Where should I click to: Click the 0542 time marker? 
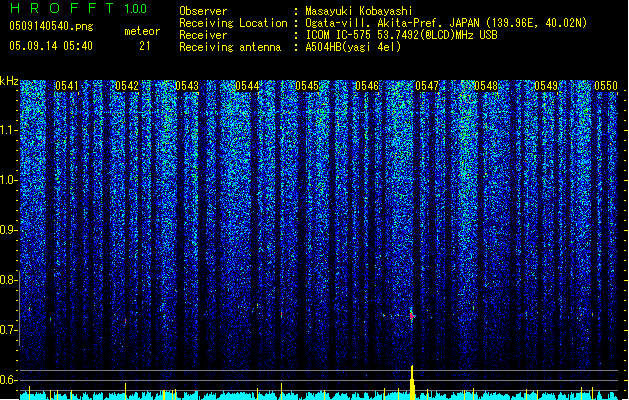[127, 86]
